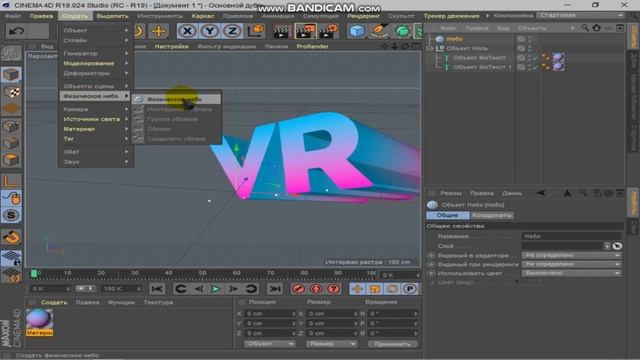
Task: Switch to the Координаты tab
Action: (x=492, y=215)
